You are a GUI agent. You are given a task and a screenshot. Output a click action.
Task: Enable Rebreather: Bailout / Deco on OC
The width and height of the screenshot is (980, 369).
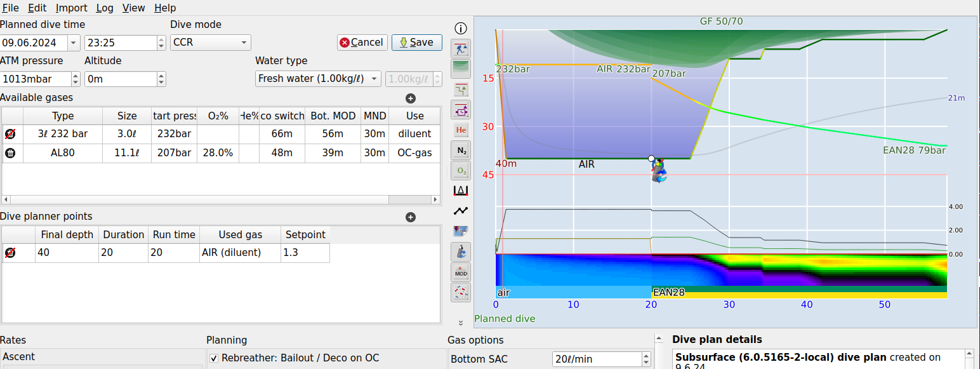[x=214, y=358]
